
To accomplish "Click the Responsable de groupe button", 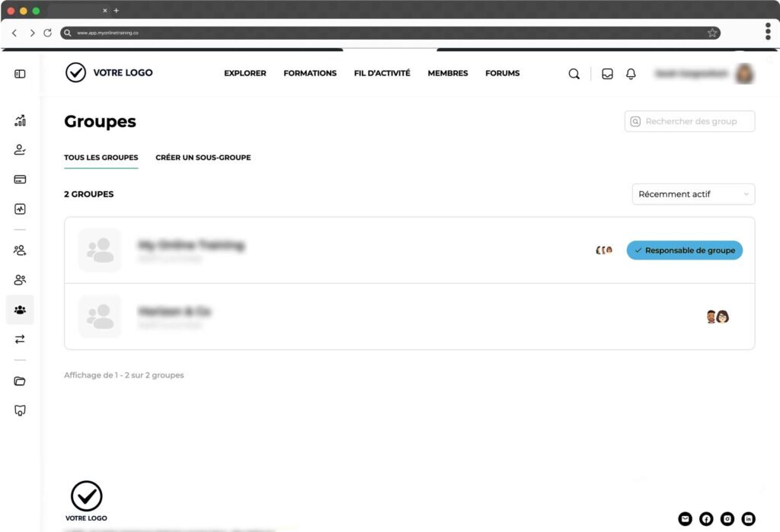I will coord(684,250).
